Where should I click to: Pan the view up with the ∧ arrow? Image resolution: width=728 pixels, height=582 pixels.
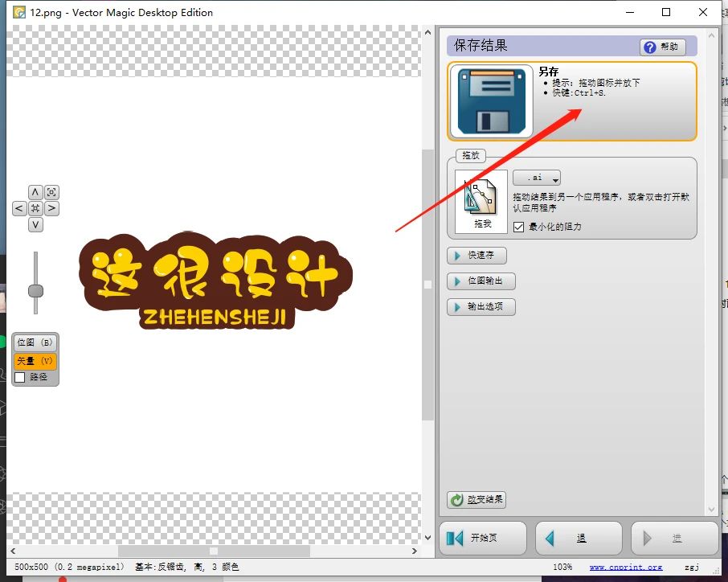point(35,192)
